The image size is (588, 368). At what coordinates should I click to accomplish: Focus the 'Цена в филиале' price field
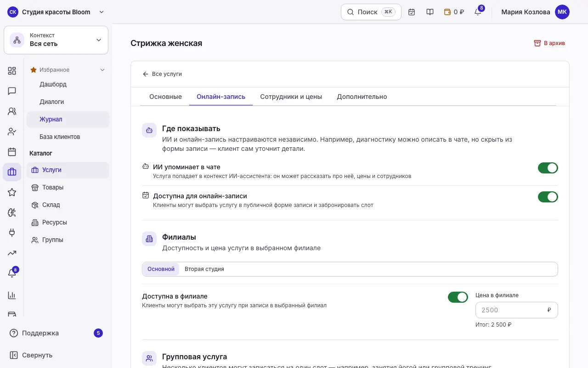pos(517,310)
